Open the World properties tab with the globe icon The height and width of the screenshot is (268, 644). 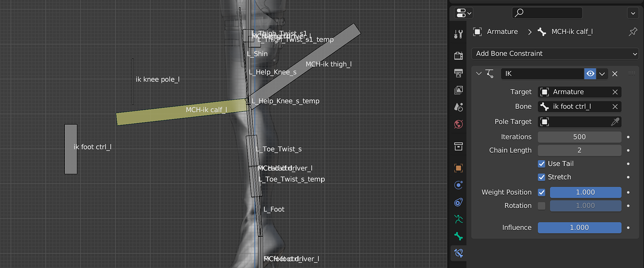tap(458, 124)
